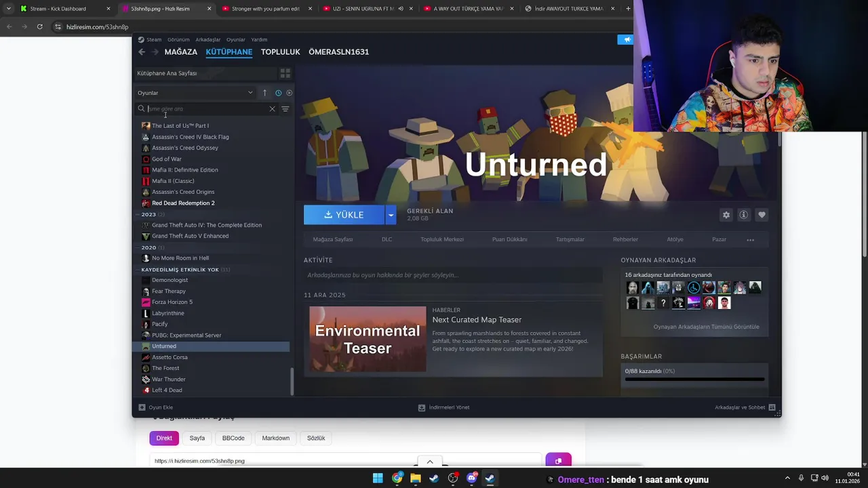Go back with the Steam back arrow

tap(142, 52)
